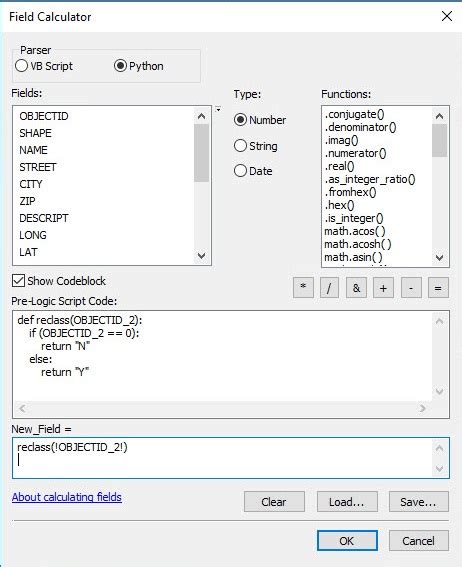Select DESCRIPT in the Fields list
Screen dimensions: 462x567
(x=44, y=218)
